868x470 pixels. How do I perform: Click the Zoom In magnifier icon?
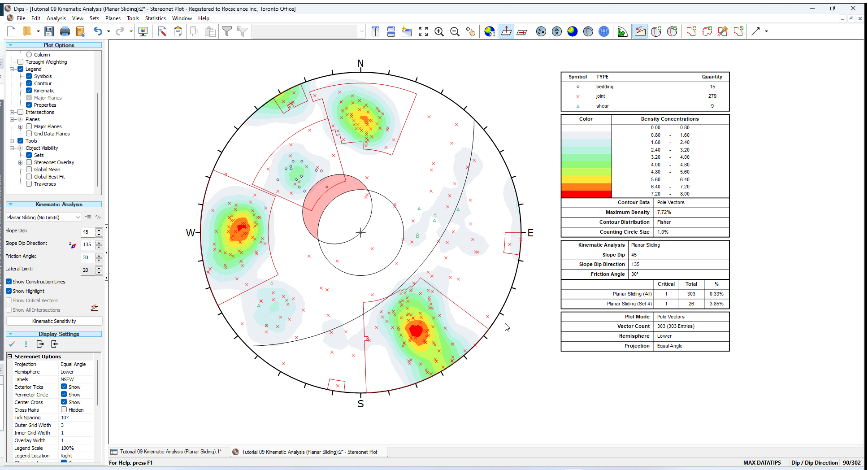(x=439, y=31)
